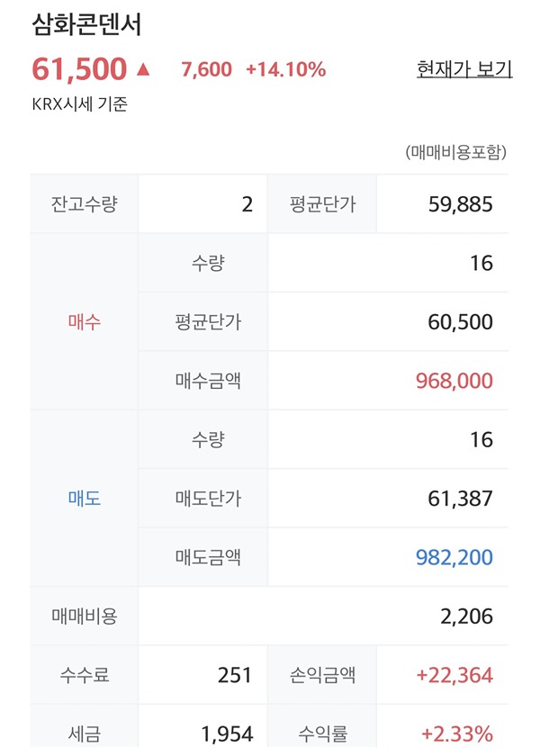Image resolution: width=540 pixels, height=756 pixels.
Task: Select the 잔고수량 row label
Action: 84,204
